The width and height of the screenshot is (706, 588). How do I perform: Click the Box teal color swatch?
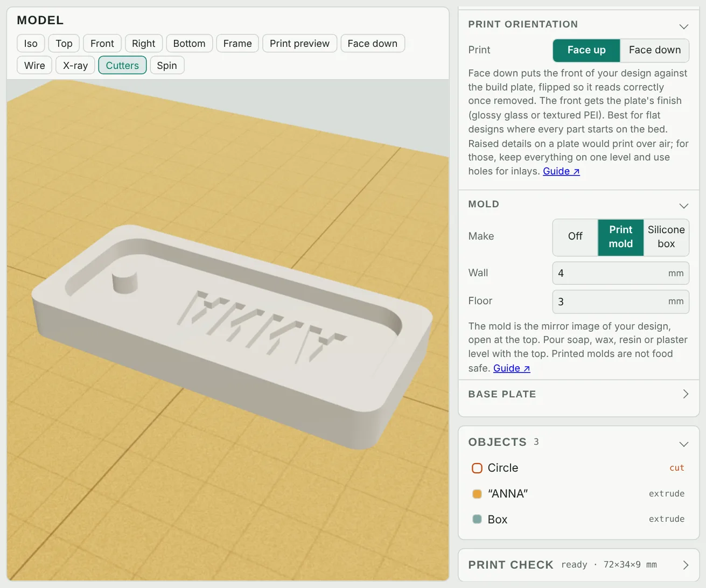coord(477,519)
